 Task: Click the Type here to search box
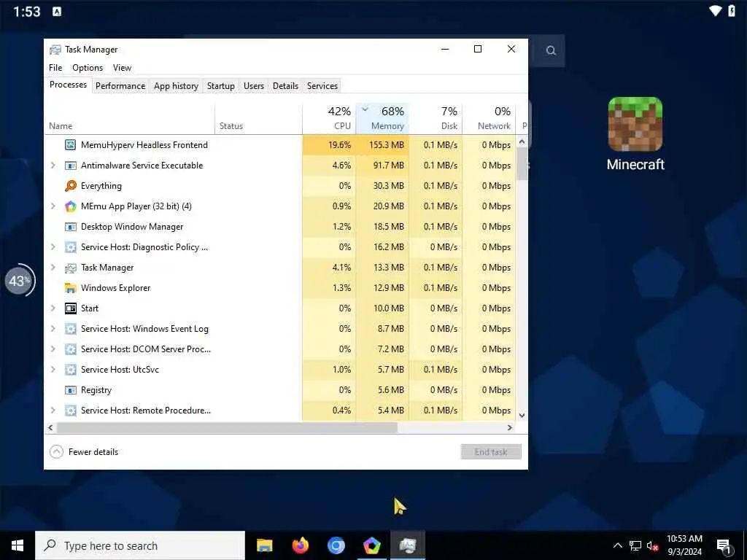[140, 545]
